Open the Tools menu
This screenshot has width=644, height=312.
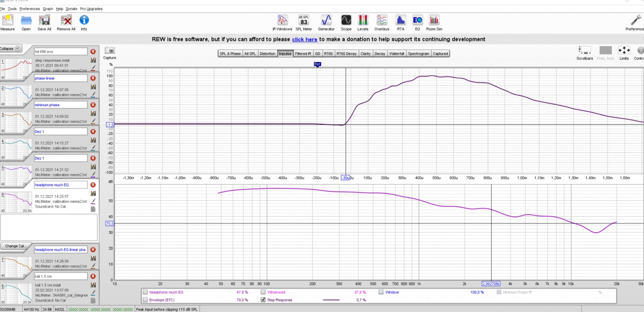[x=12, y=9]
